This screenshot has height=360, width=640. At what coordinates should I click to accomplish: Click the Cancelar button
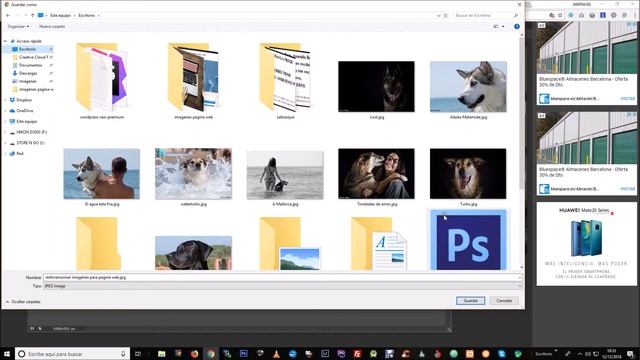(x=504, y=301)
